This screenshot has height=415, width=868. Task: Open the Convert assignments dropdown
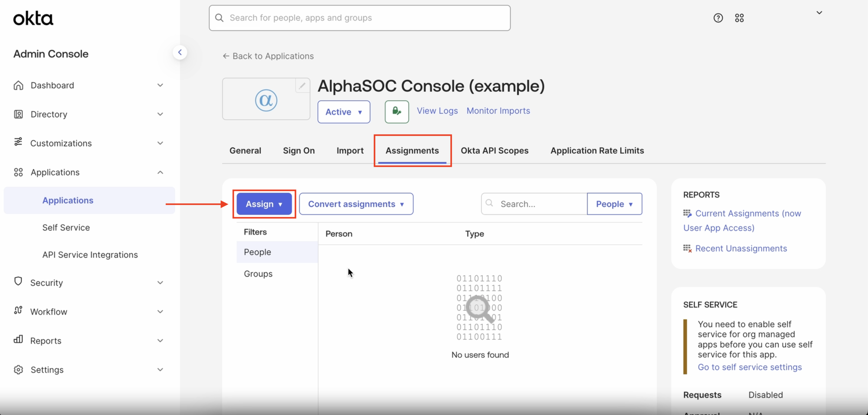coord(356,204)
